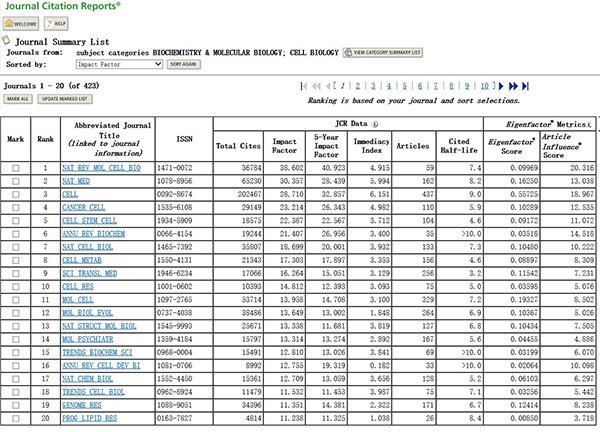The height and width of the screenshot is (432, 600).
Task: Go to results page 7
Action: click(x=435, y=86)
